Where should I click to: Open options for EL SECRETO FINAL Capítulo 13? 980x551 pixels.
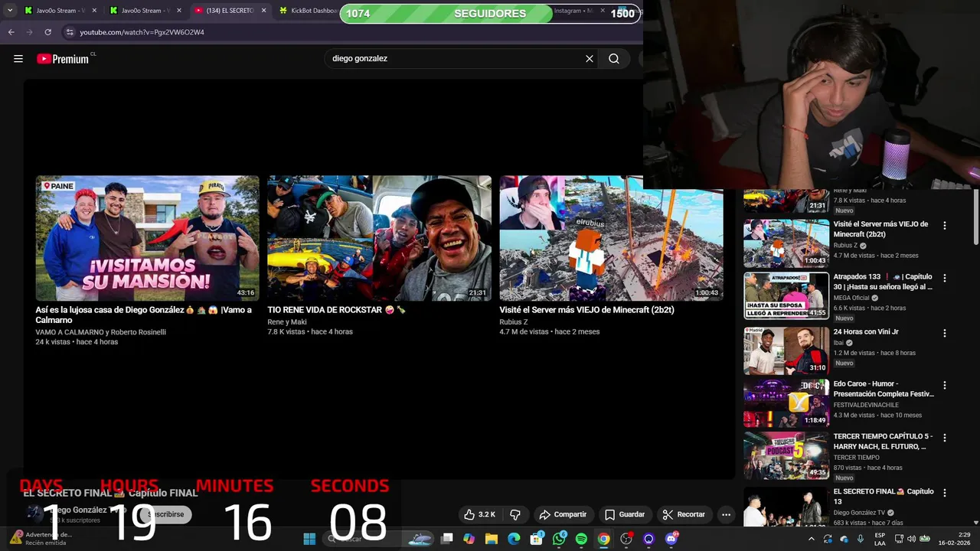click(x=945, y=493)
